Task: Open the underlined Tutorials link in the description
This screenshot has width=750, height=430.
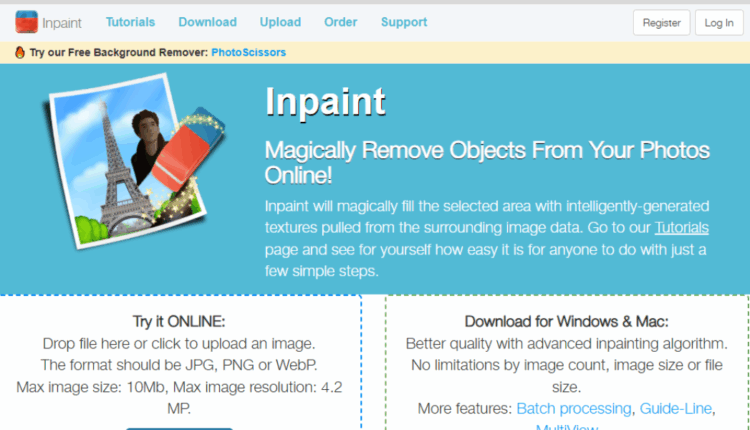Action: tap(682, 227)
